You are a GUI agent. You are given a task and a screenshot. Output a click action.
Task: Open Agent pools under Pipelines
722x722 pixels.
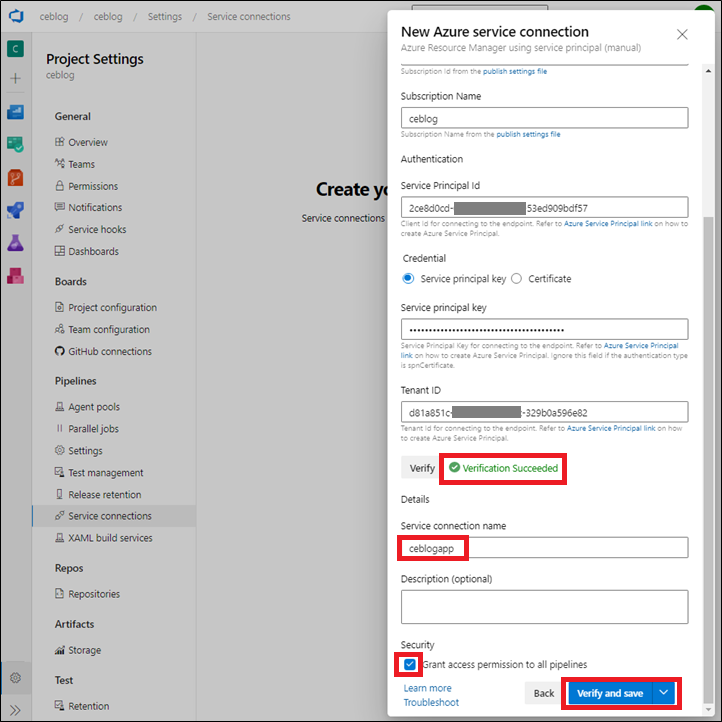coord(94,407)
